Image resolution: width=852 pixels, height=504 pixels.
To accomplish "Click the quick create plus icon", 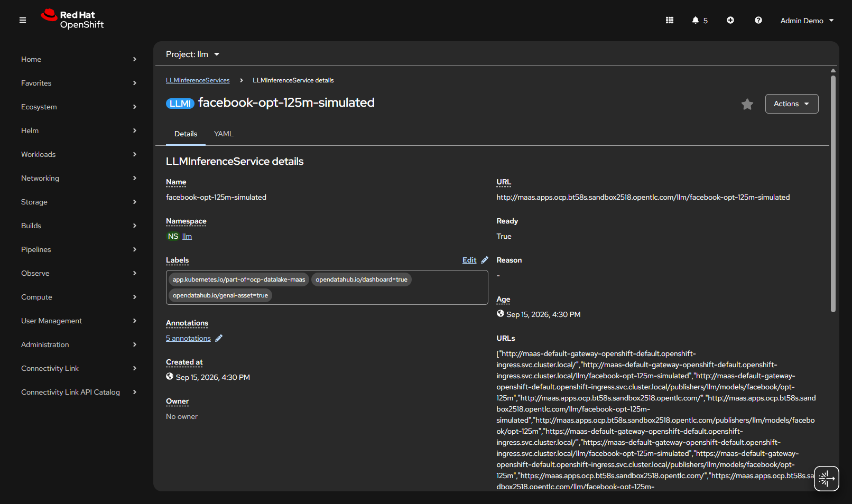I will click(x=730, y=20).
